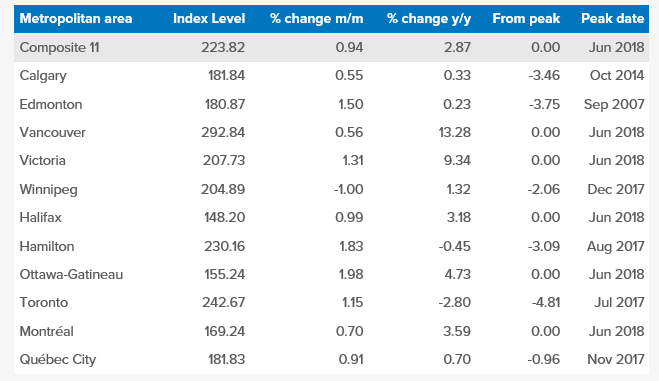The height and width of the screenshot is (381, 659).
Task: Select the Québec City row label
Action: tap(58, 360)
